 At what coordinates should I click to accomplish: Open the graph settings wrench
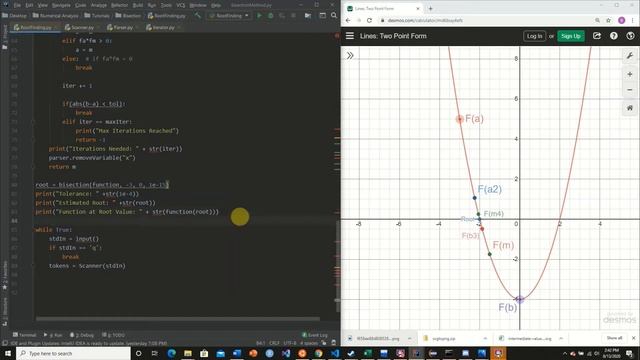pos(630,56)
